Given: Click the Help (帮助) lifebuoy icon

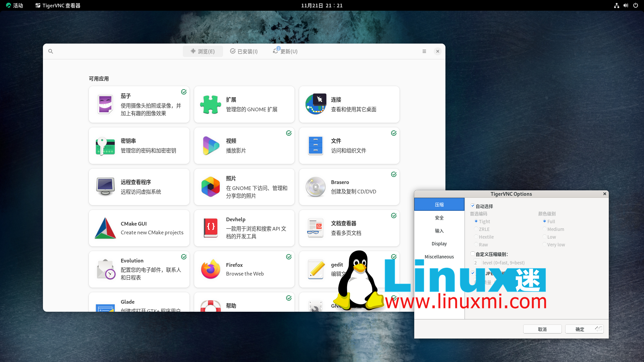Looking at the screenshot, I should [x=211, y=306].
